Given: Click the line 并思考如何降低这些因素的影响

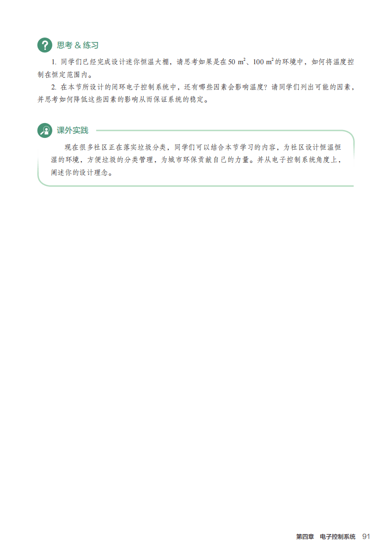Looking at the screenshot, I should (x=123, y=99).
